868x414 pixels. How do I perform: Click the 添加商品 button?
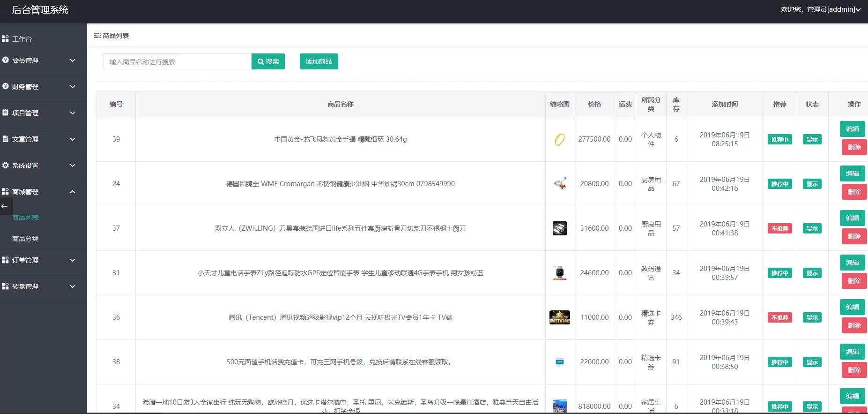coord(319,61)
